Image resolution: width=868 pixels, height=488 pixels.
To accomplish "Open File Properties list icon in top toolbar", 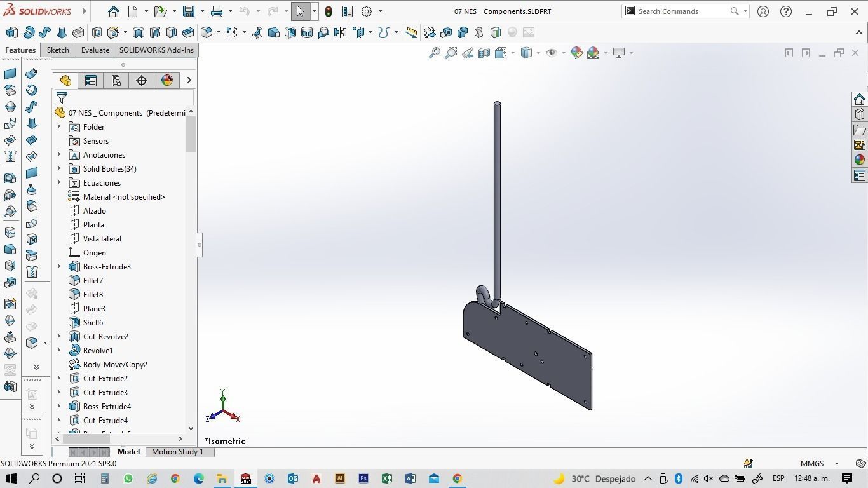I will pyautogui.click(x=348, y=11).
